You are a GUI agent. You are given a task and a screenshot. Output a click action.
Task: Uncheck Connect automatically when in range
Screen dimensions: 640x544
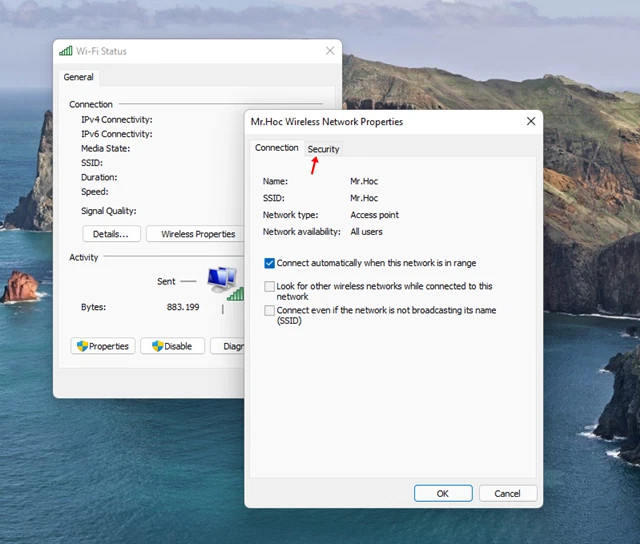pos(269,263)
